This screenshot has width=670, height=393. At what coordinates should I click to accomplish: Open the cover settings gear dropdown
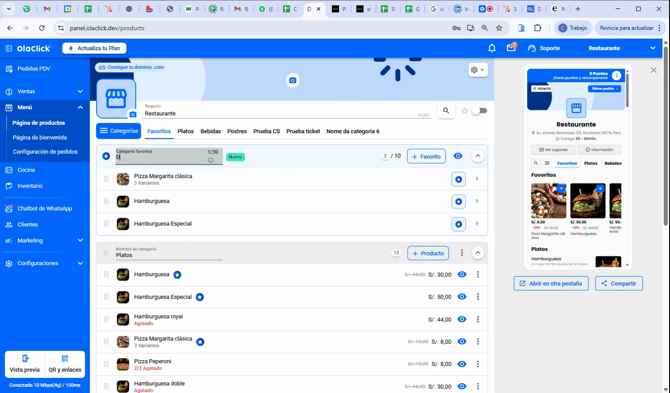[x=477, y=70]
